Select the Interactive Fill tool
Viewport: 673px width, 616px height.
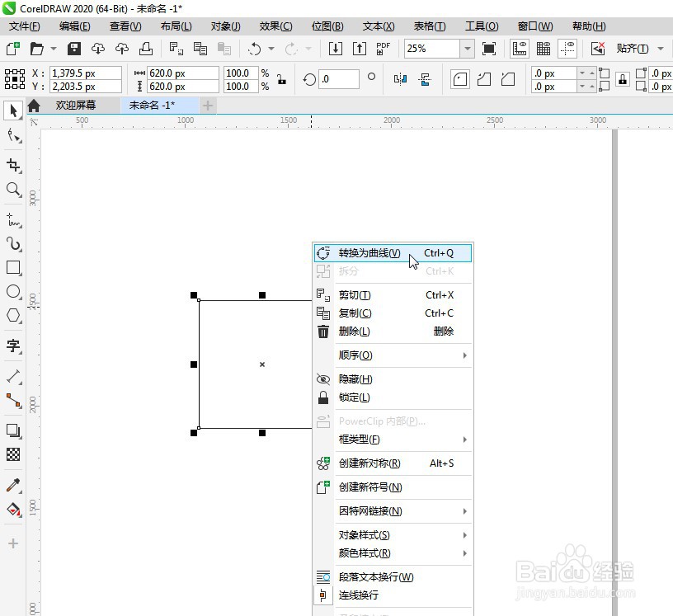pyautogui.click(x=13, y=510)
